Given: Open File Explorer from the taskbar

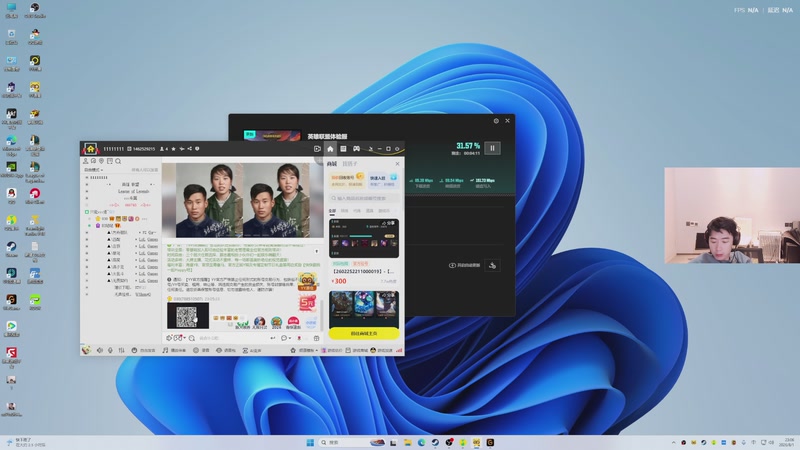Looking at the screenshot, I should coord(407,442).
